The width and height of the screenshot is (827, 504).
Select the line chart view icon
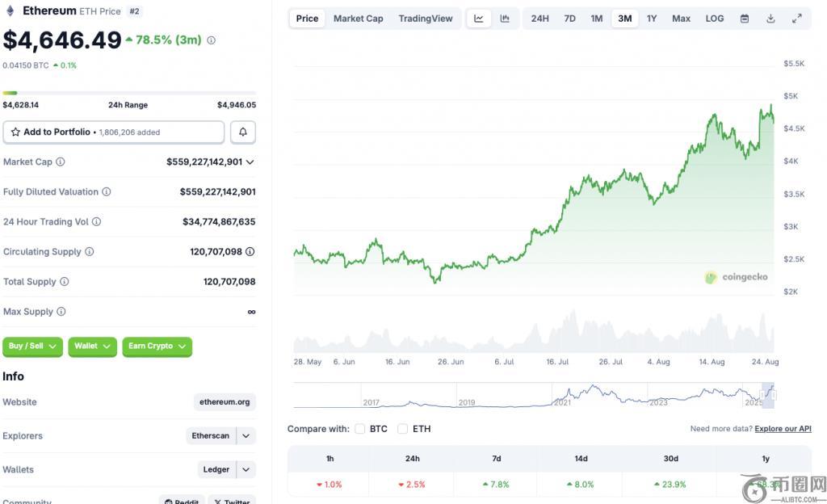coord(479,19)
